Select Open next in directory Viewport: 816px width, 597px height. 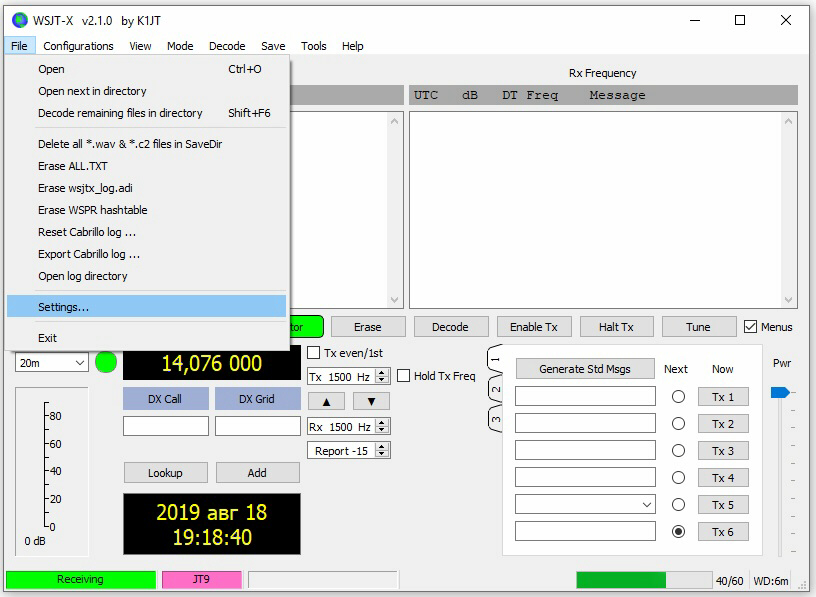[x=146, y=91]
